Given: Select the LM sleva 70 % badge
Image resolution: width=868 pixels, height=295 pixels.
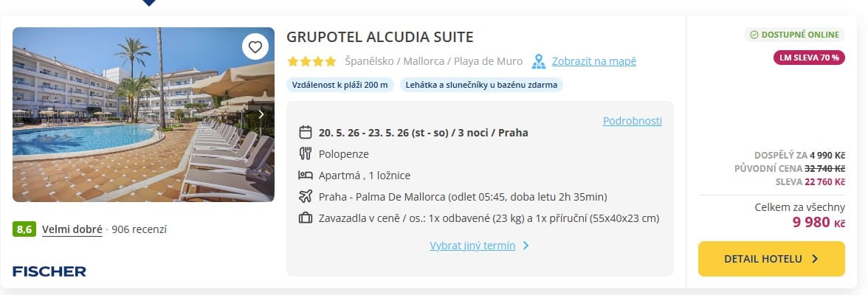Looking at the screenshot, I should [x=809, y=57].
